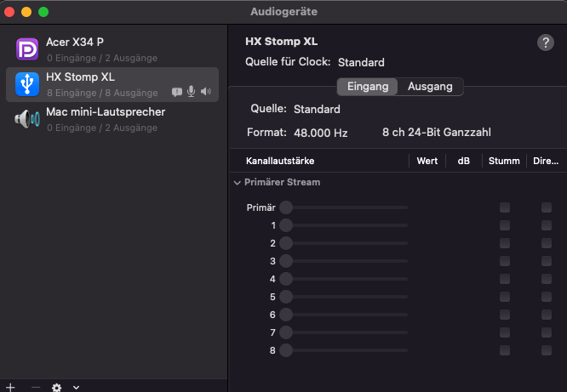The image size is (567, 392).
Task: Click the Dire... column header
Action: [x=546, y=161]
